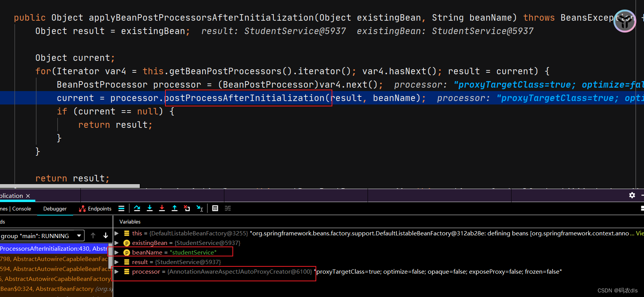Open the Evaluate Expression calculator icon
This screenshot has width=644, height=297.
(215, 208)
